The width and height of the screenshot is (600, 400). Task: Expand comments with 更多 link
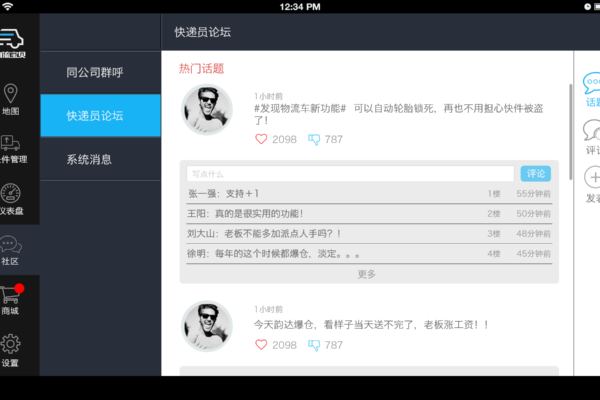pyautogui.click(x=367, y=273)
